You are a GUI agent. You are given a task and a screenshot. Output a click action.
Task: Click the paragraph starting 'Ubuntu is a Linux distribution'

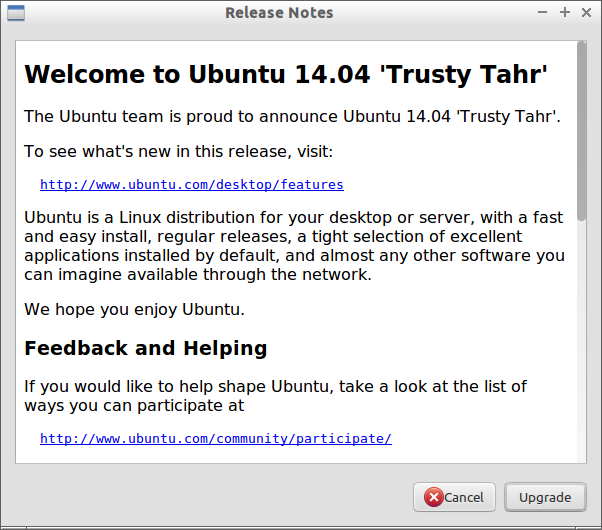294,246
